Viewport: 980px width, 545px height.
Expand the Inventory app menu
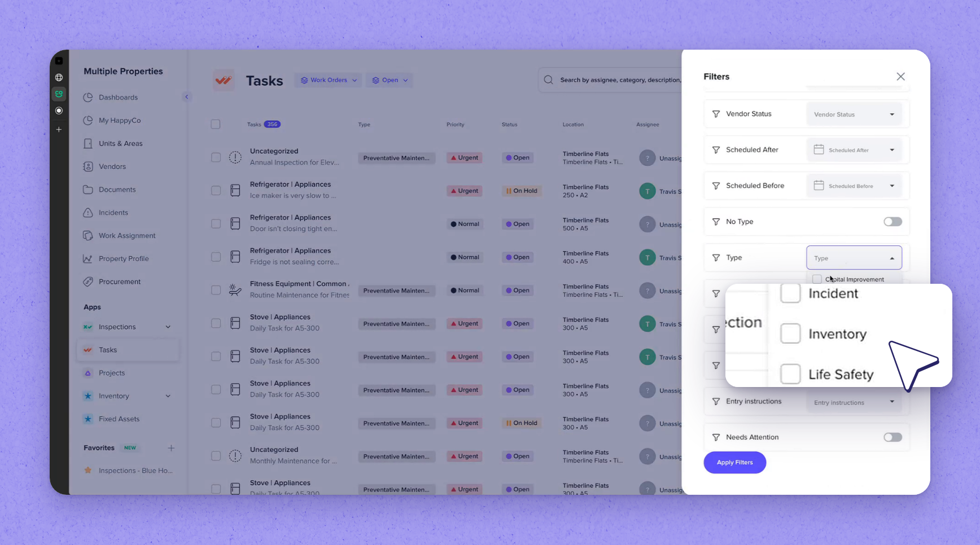pyautogui.click(x=168, y=396)
